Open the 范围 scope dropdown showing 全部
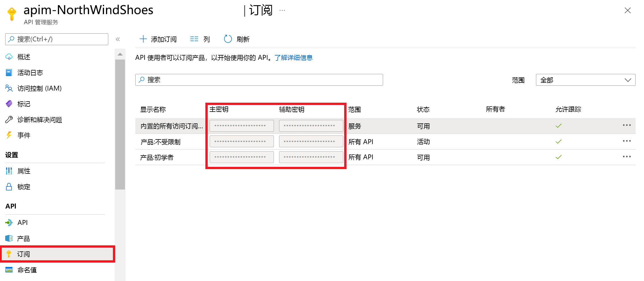Viewport: 644px width, 281px height. click(x=585, y=80)
